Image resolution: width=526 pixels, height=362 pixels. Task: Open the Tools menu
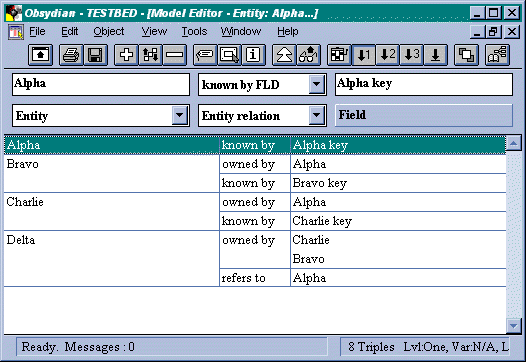click(194, 32)
